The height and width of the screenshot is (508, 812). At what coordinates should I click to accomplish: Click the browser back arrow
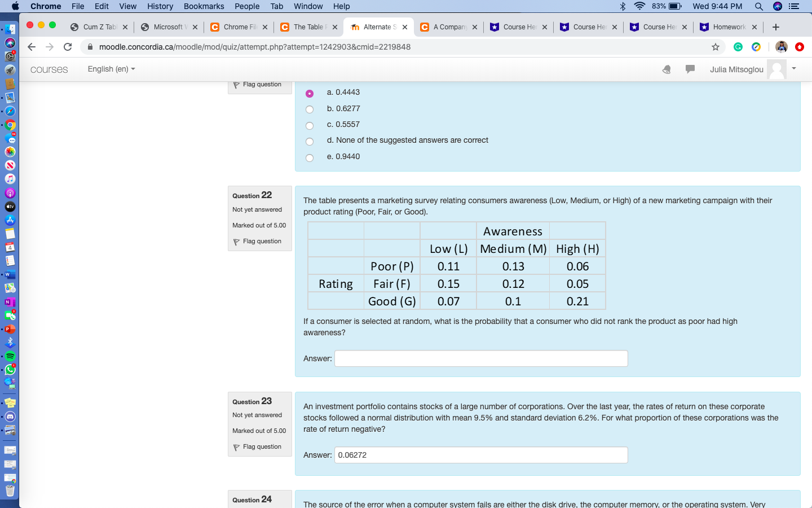tap(32, 47)
